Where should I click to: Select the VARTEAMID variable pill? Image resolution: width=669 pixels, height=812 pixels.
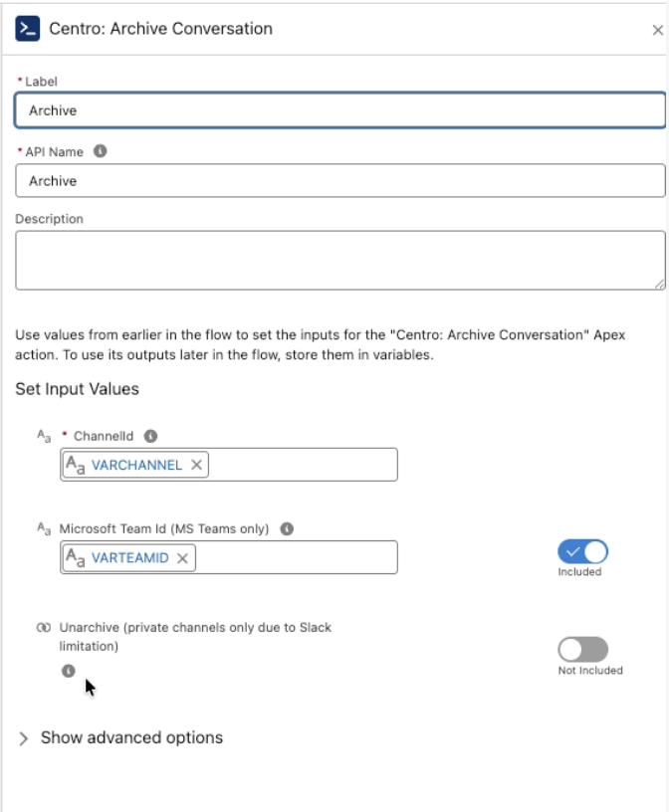129,557
